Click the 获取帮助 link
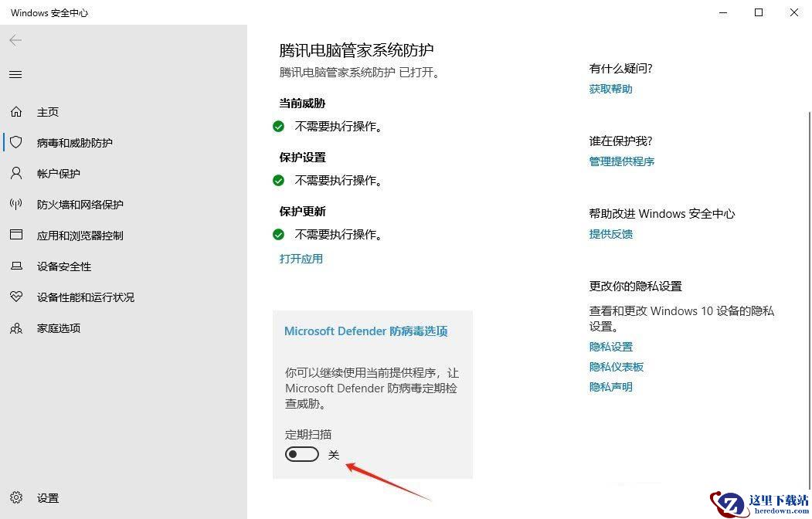The width and height of the screenshot is (812, 519). [x=610, y=89]
